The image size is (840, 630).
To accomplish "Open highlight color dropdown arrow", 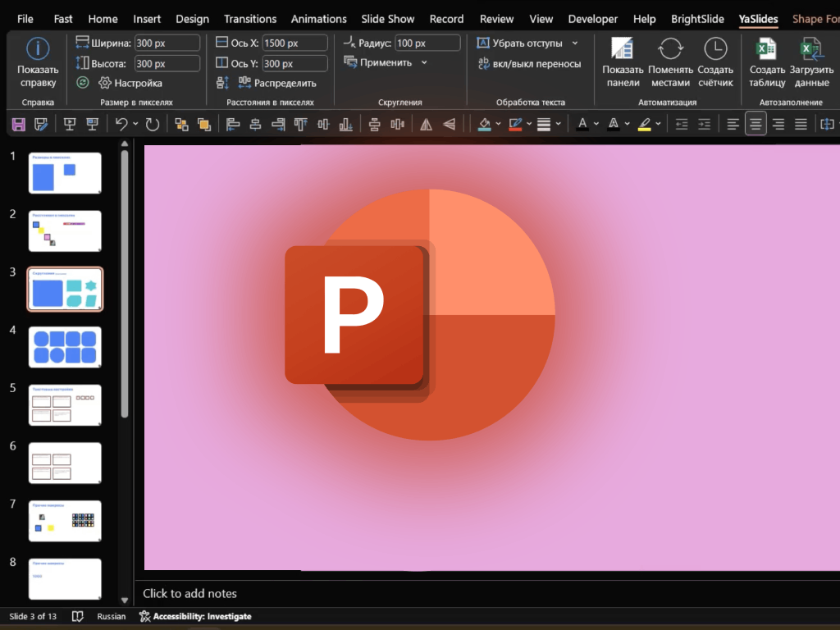I will [x=659, y=125].
